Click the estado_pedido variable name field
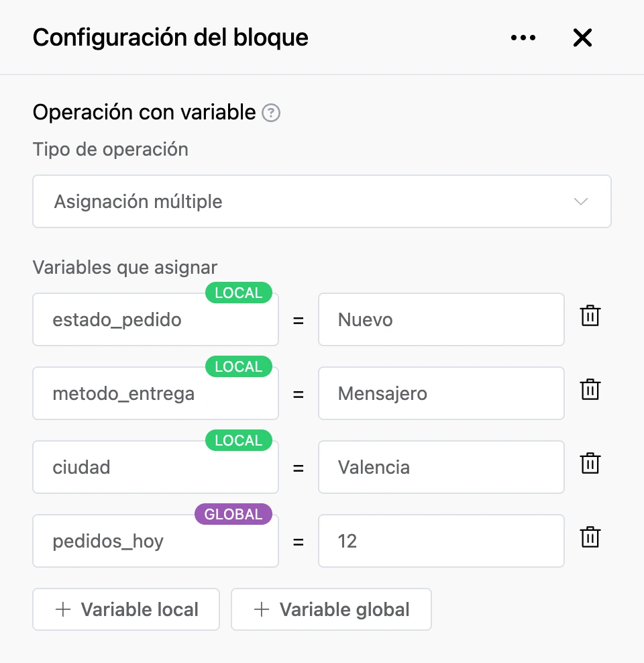This screenshot has width=644, height=663. (156, 319)
